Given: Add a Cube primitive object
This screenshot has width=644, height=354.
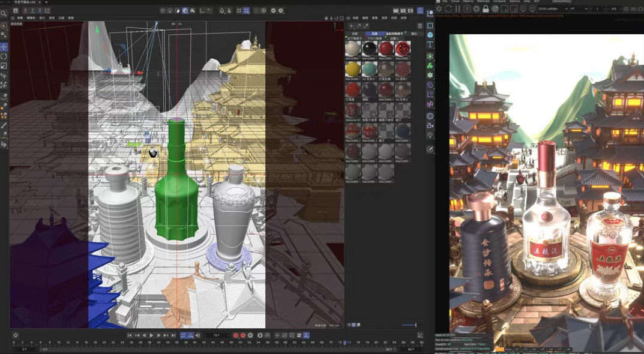Looking at the screenshot, I should pos(430,35).
